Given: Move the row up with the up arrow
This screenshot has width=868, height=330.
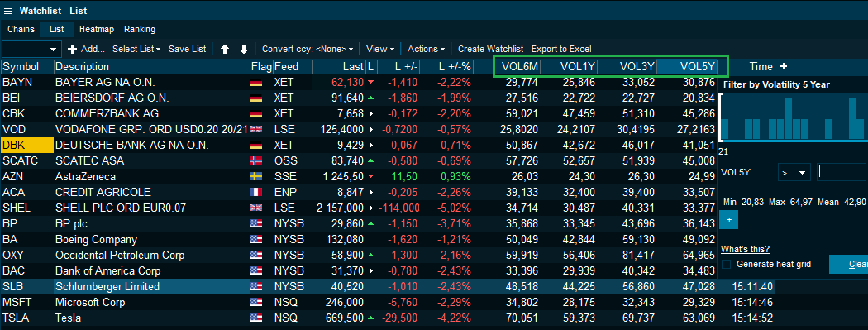Looking at the screenshot, I should tap(225, 50).
